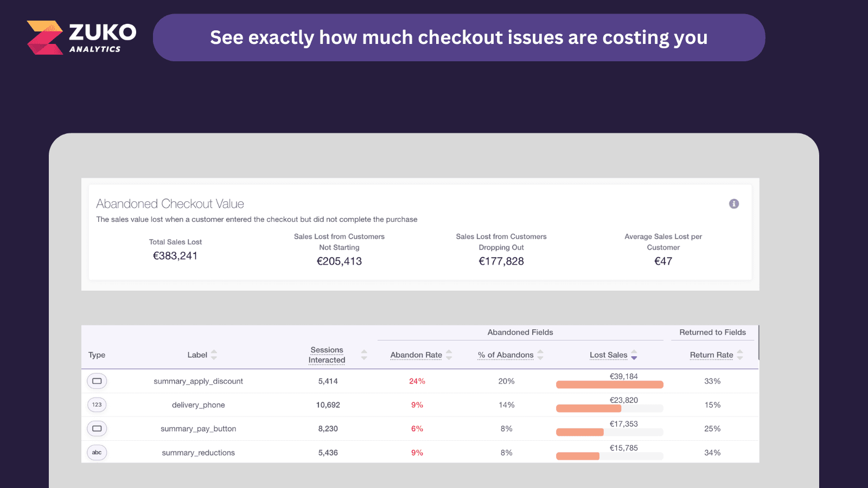Click the 25% return rate cell
The width and height of the screenshot is (868, 488).
[712, 429]
